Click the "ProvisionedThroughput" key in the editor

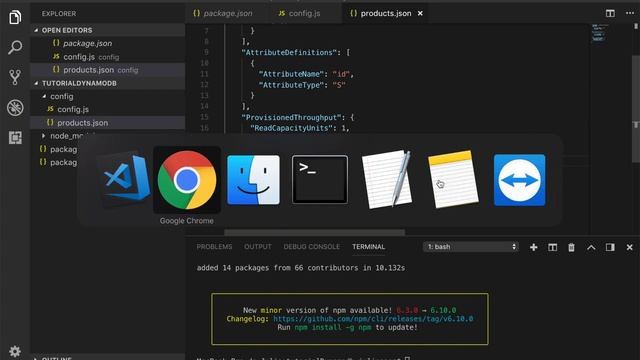291,118
